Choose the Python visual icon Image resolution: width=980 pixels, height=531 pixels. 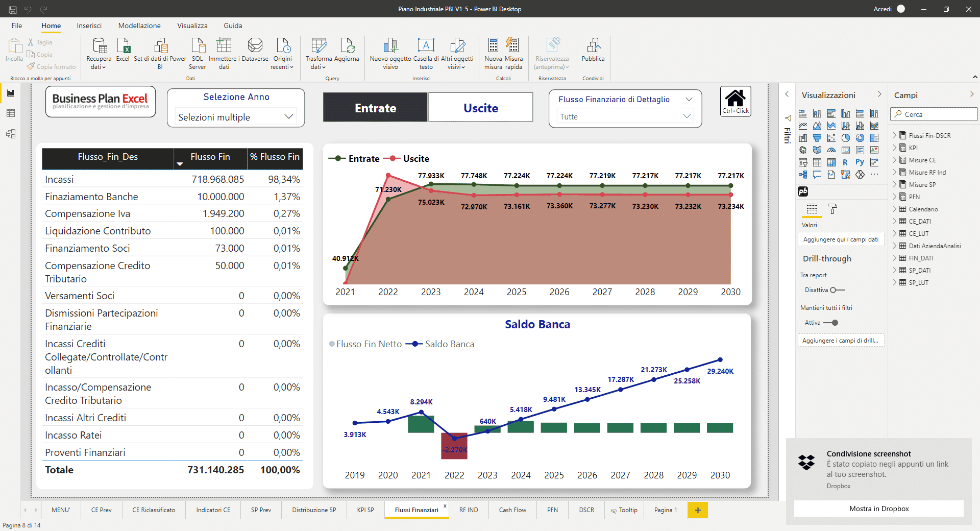(860, 162)
